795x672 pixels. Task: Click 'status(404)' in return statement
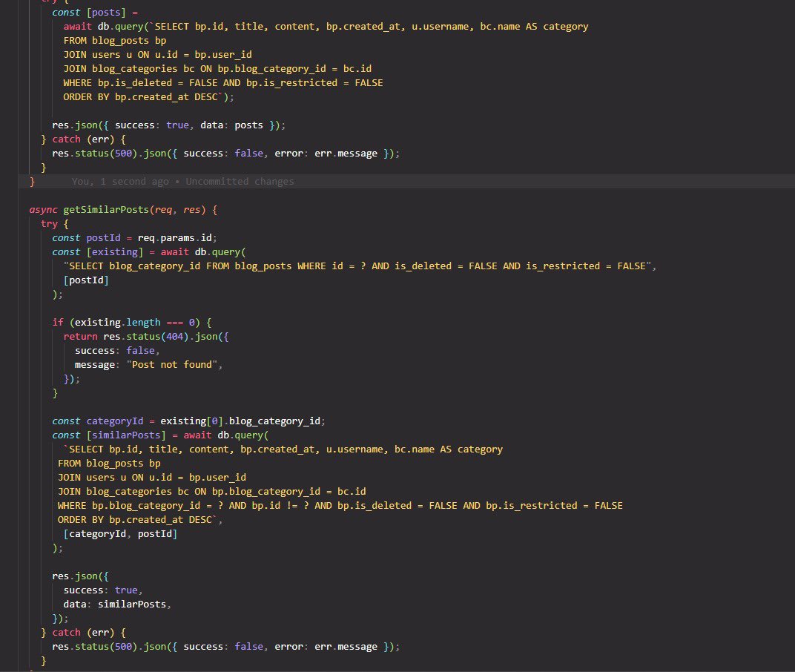157,336
